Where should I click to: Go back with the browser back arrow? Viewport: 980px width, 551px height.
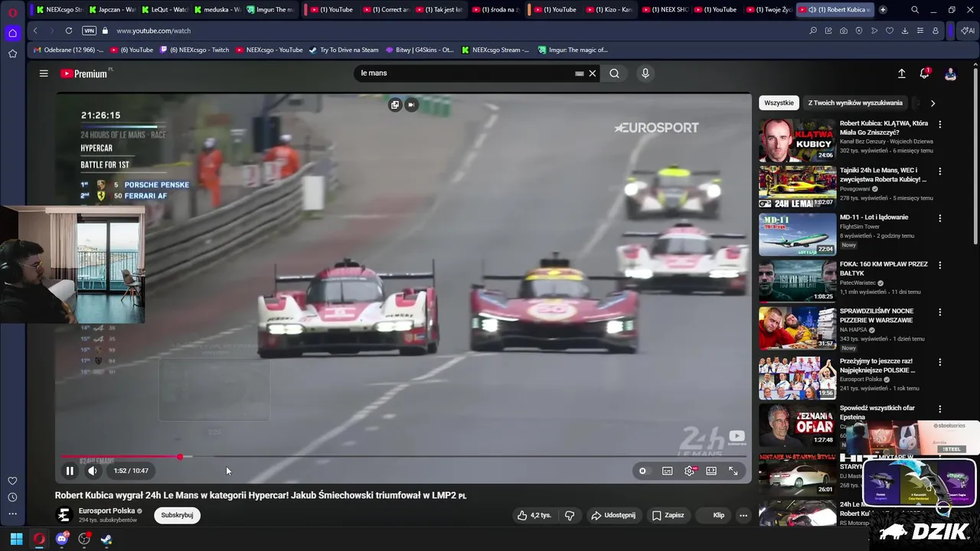[35, 31]
